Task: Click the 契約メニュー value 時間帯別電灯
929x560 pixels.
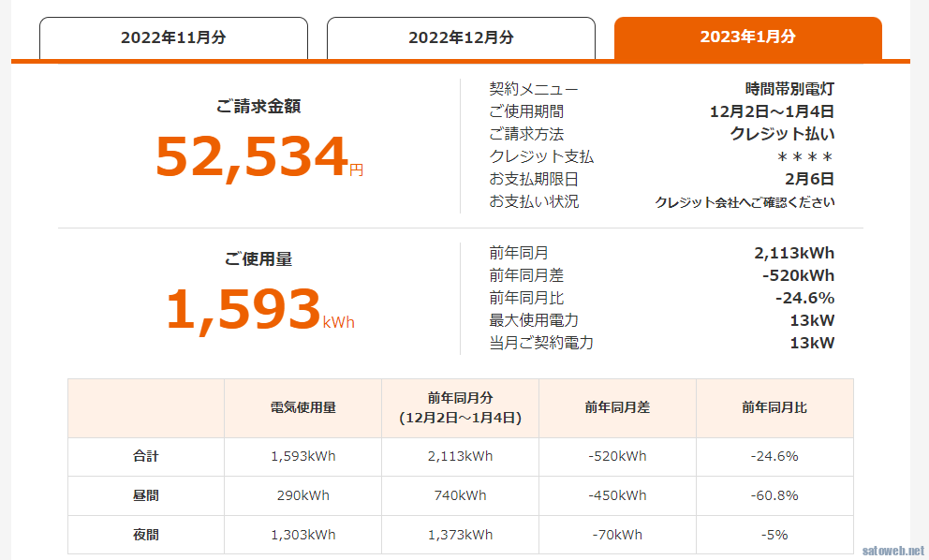Action: coord(789,89)
